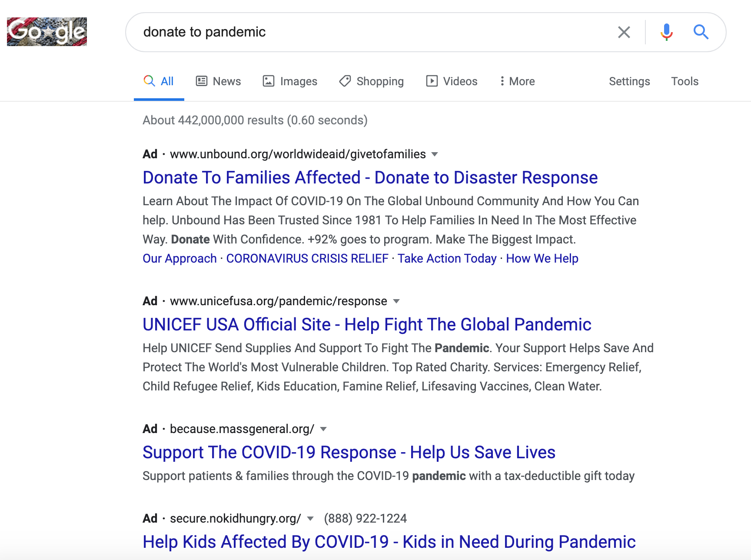Expand the More menu with three dots

click(517, 81)
